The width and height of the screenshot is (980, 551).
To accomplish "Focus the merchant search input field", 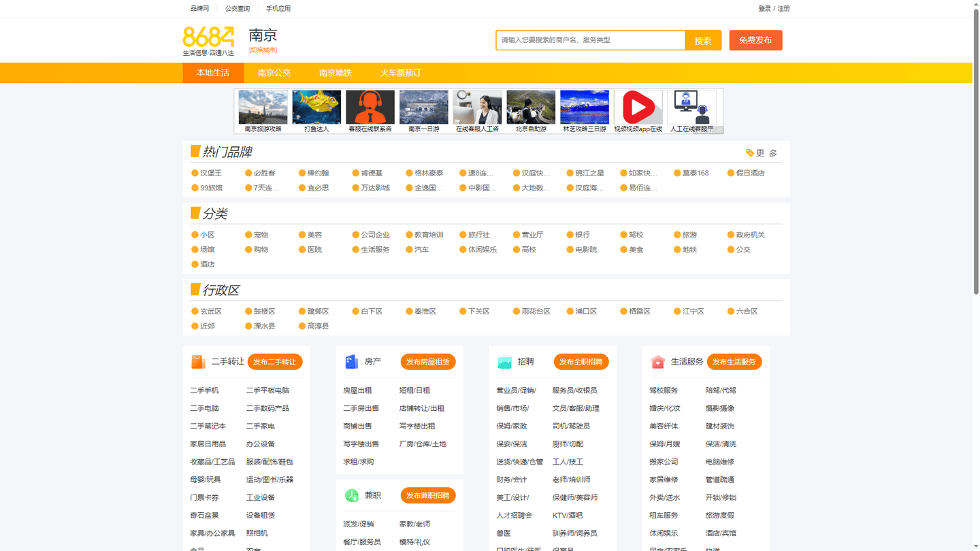I will point(590,40).
